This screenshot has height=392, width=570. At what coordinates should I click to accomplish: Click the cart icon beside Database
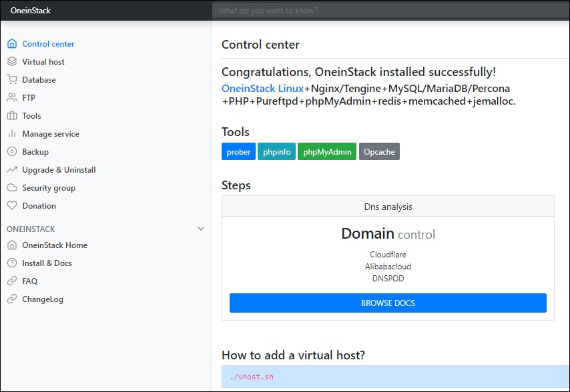click(x=12, y=80)
